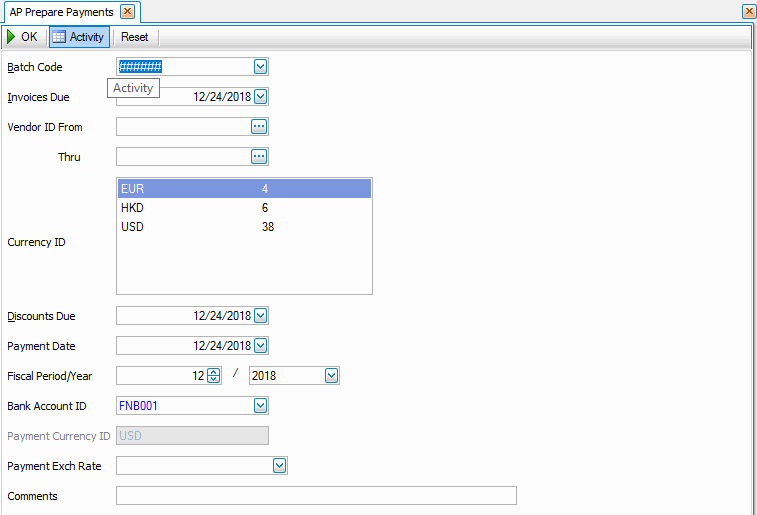
Task: Open the Payment Date calendar dropdown
Action: coord(260,346)
